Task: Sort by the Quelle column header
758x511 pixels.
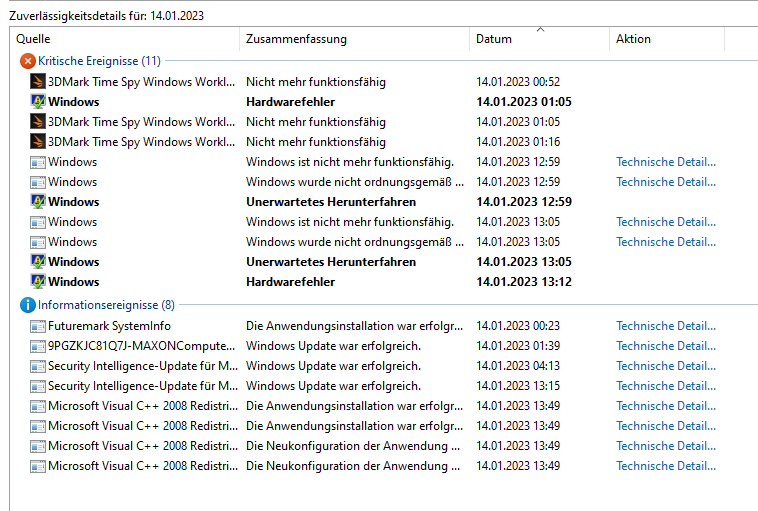Action: click(x=125, y=39)
